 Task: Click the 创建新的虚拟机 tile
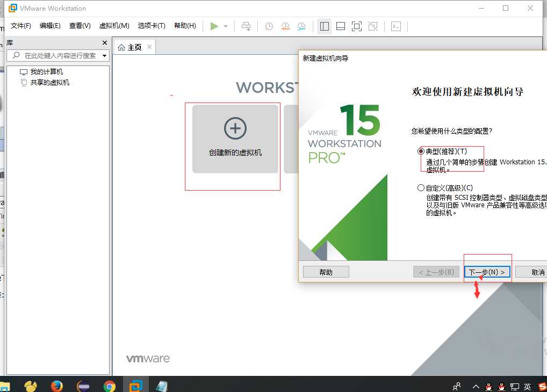point(235,139)
